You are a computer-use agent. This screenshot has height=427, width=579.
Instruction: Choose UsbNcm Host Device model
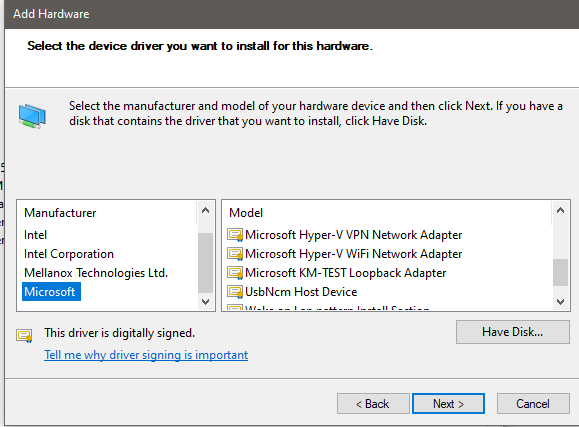301,292
